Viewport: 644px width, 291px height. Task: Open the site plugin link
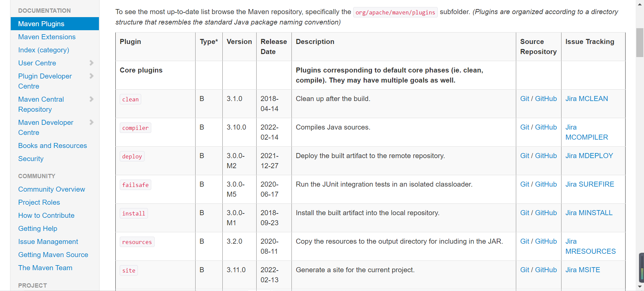pyautogui.click(x=129, y=271)
